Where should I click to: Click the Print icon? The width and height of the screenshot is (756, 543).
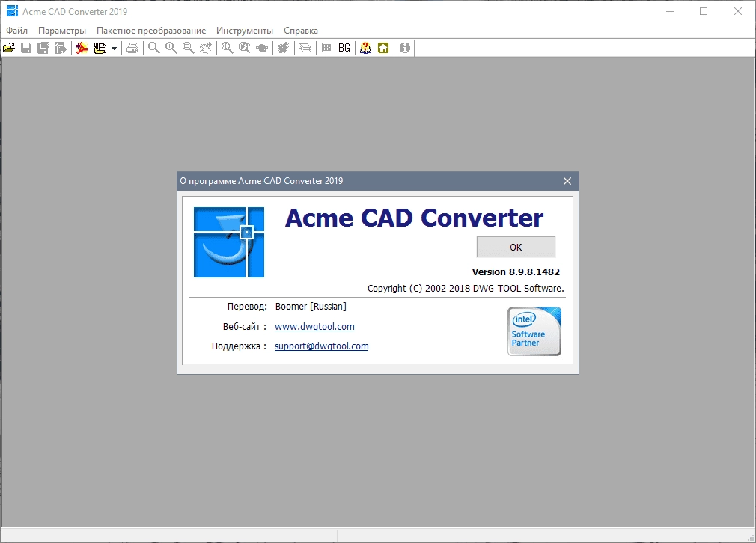[x=132, y=48]
